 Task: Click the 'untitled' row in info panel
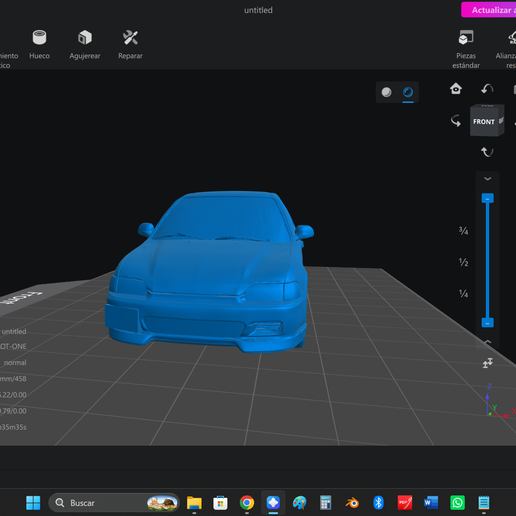click(14, 331)
